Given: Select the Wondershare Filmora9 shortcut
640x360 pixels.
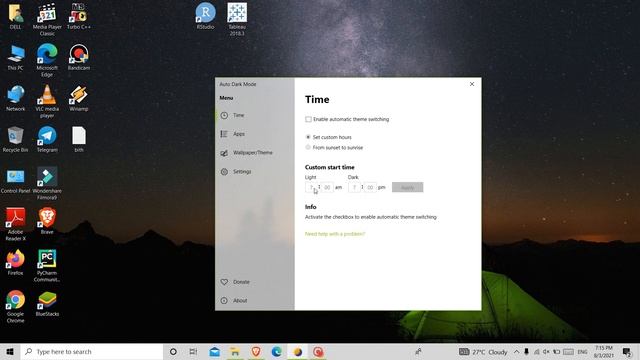Looking at the screenshot, I should [47, 183].
